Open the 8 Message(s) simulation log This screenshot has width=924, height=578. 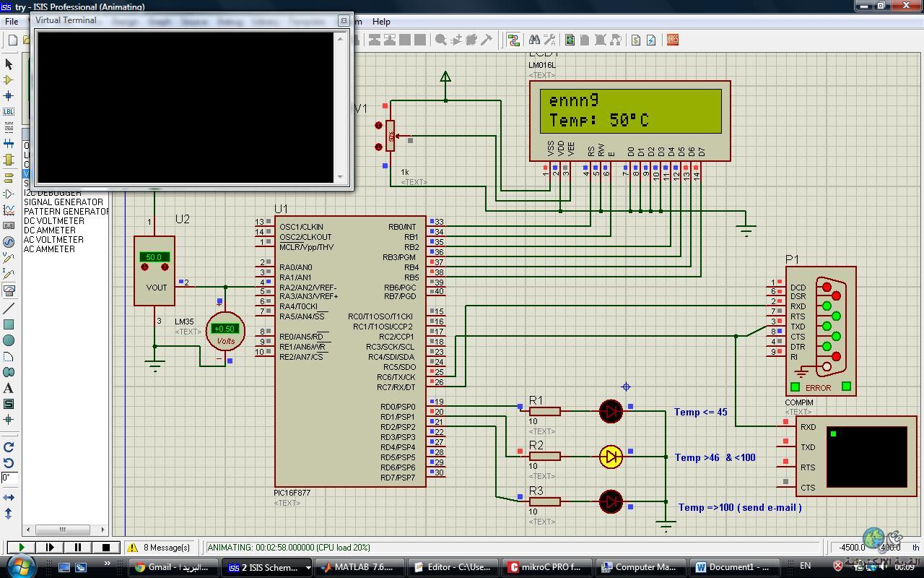point(160,548)
